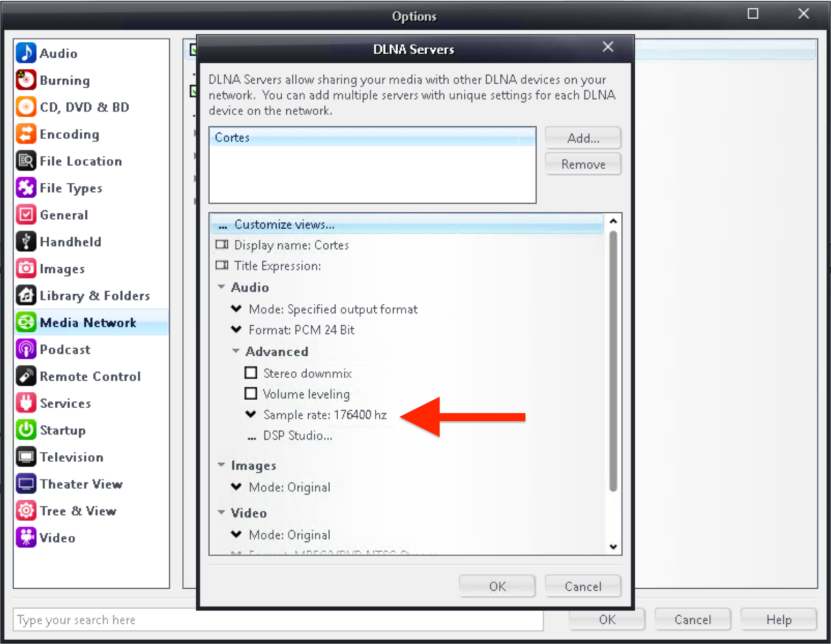Click the Remove button
The image size is (831, 644).
(583, 164)
